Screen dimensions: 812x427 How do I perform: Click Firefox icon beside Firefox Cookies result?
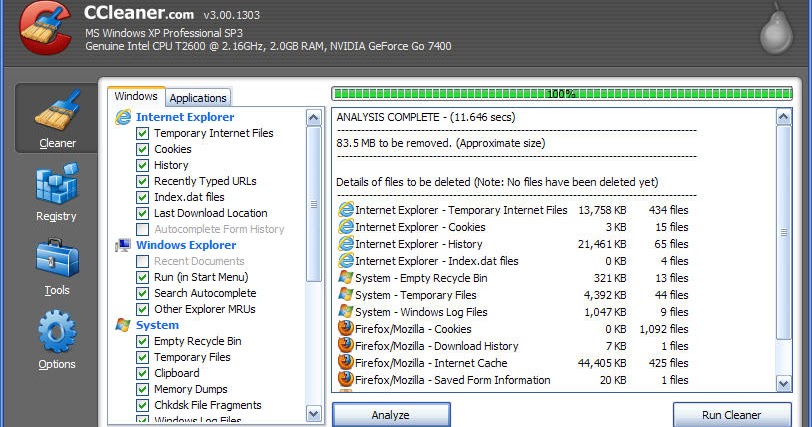pyautogui.click(x=345, y=328)
